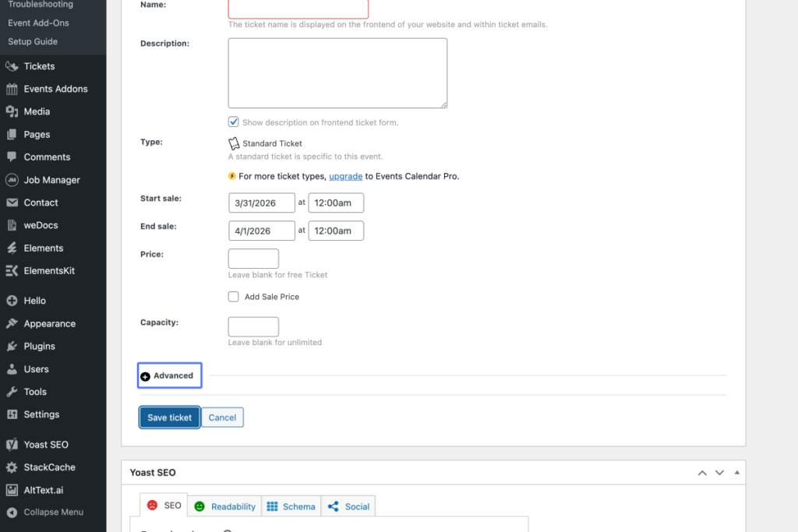798x532 pixels.
Task: Open the End sale date picker
Action: click(x=262, y=231)
